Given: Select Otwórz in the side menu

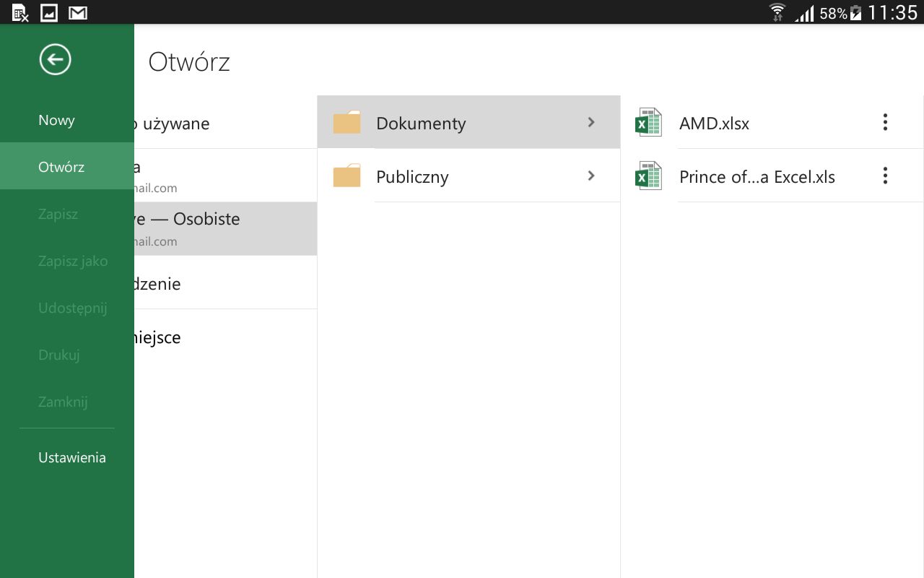Looking at the screenshot, I should (x=61, y=167).
